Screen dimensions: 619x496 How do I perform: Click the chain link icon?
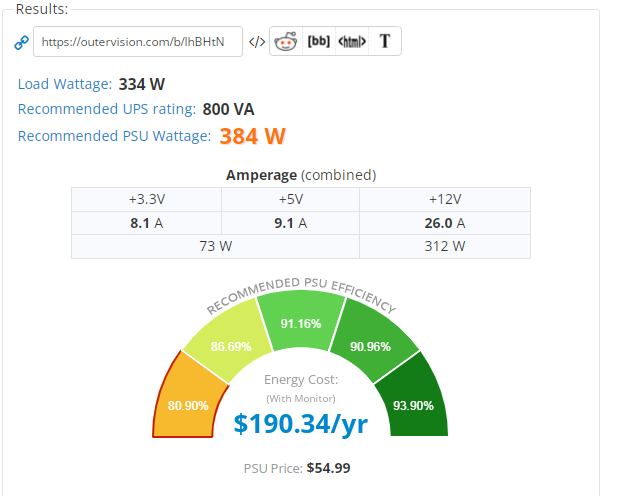(21, 43)
